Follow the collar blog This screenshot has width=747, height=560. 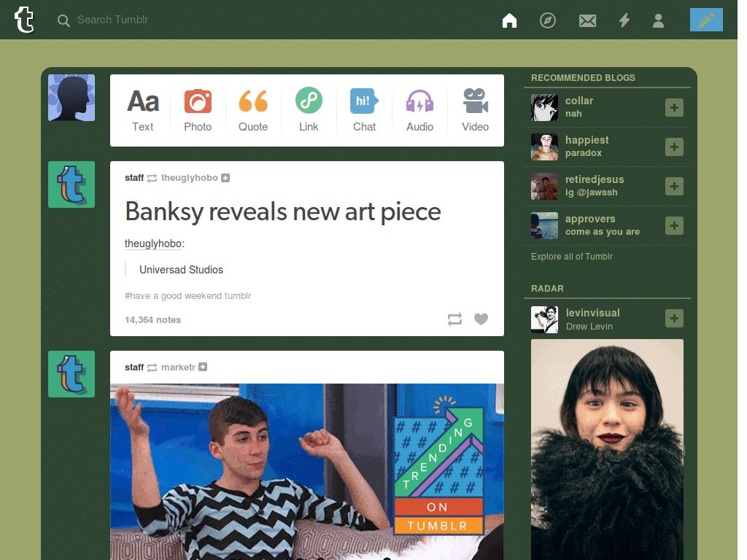coord(674,108)
